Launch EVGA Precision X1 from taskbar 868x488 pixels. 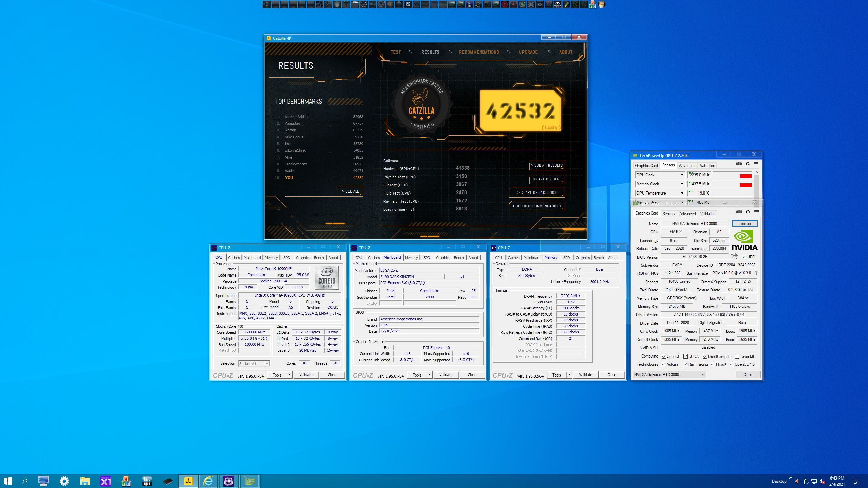105,481
